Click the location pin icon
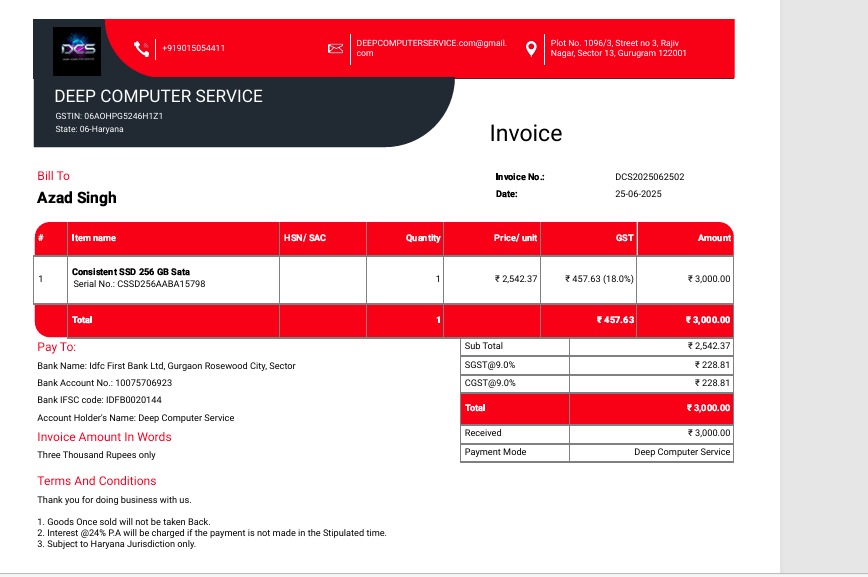The image size is (868, 577). (x=531, y=48)
